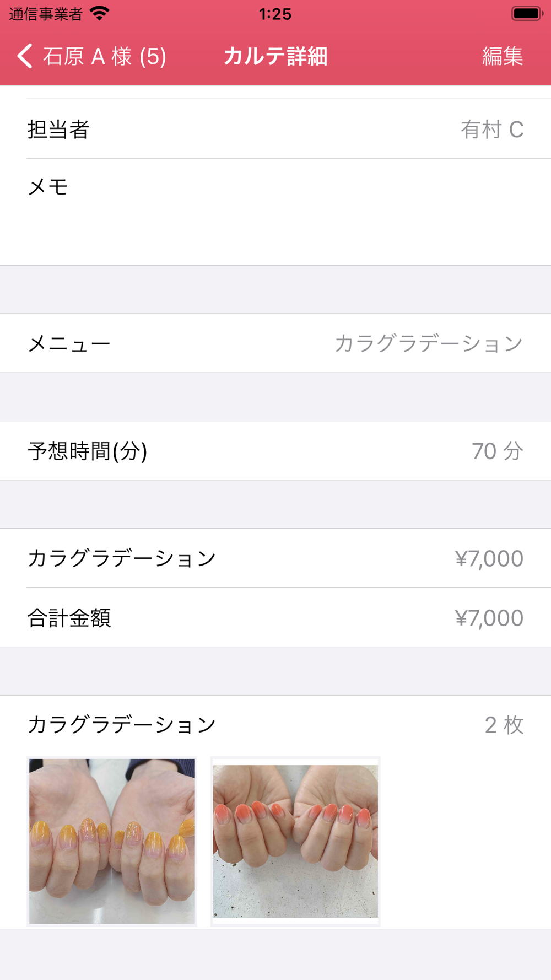Tap the battery status icon
Viewport: 551px width, 980px height.
pyautogui.click(x=527, y=14)
